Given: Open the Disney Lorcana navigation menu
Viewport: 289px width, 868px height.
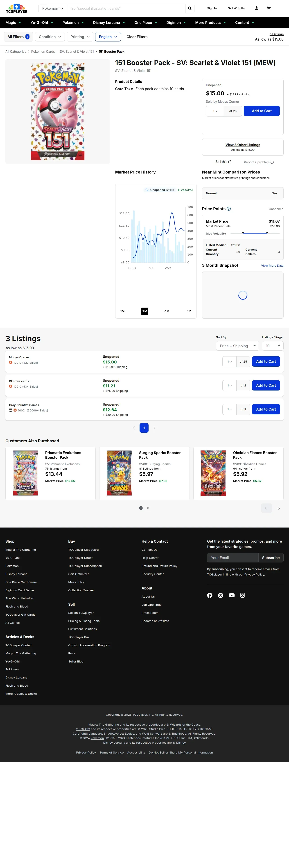Looking at the screenshot, I should 109,23.
